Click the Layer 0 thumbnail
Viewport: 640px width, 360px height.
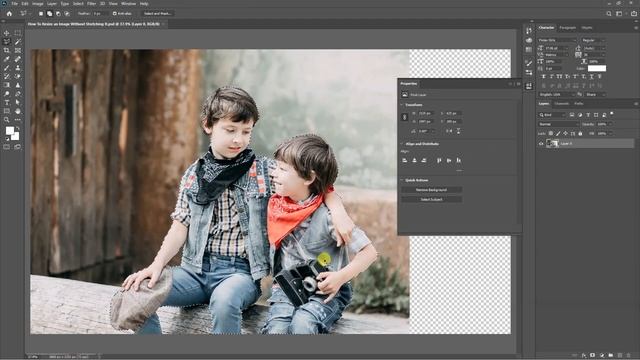(x=552, y=144)
